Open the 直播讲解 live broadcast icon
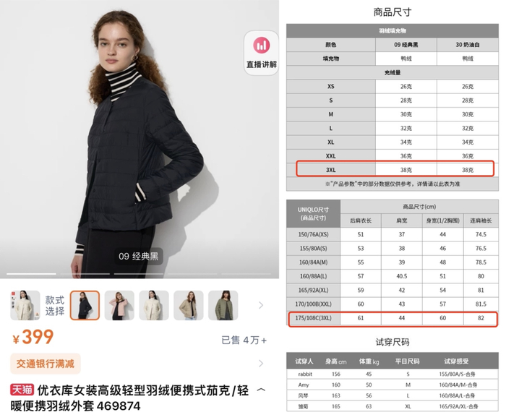 [x=261, y=53]
